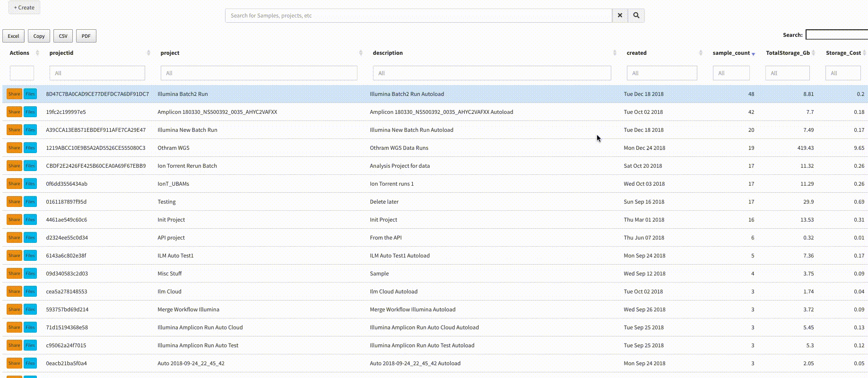Copy table data with Copy button

[x=39, y=36]
